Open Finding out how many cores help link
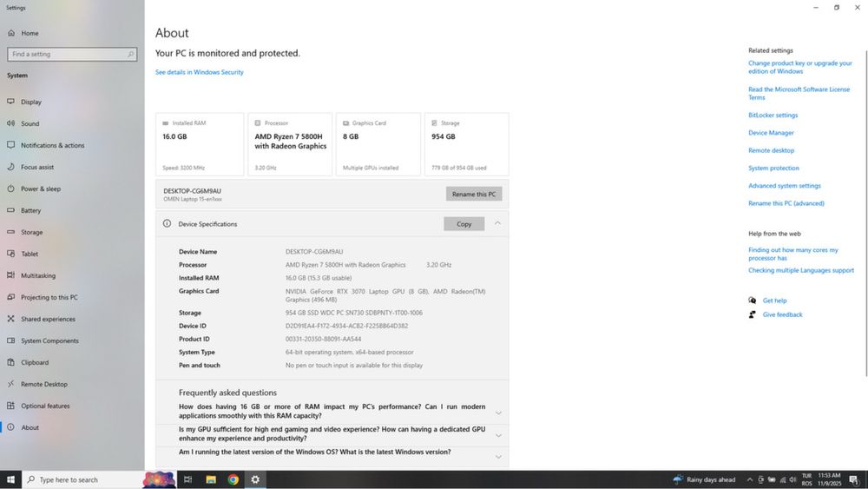 click(792, 254)
